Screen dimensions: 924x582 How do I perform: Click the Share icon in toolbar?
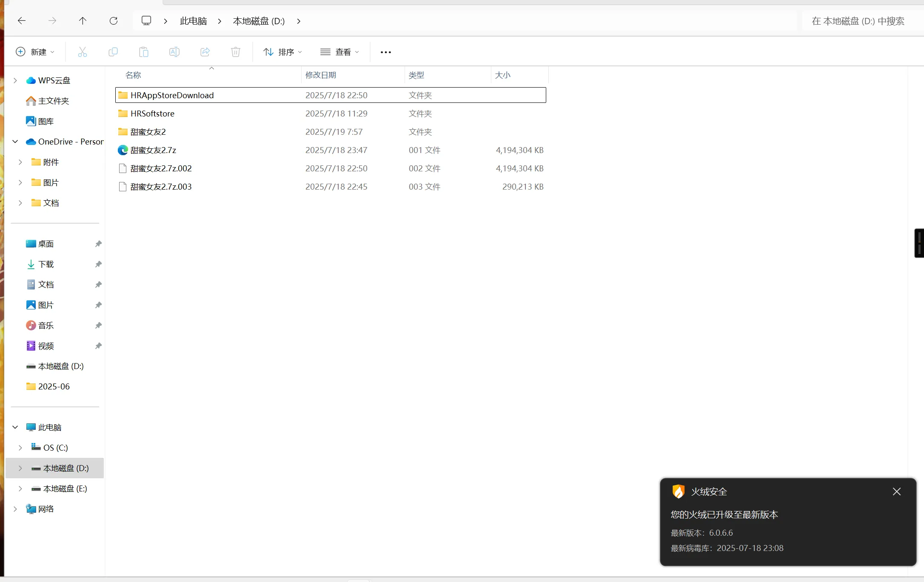coord(205,52)
